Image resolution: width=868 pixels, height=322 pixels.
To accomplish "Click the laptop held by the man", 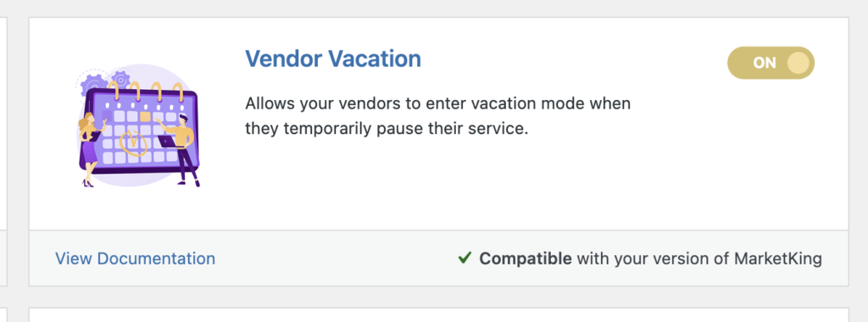I will coord(166,142).
